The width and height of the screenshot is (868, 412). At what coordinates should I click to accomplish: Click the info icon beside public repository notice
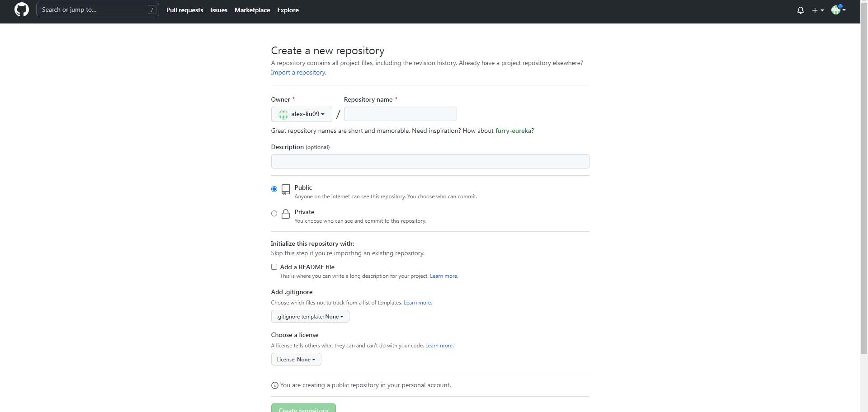pyautogui.click(x=274, y=385)
